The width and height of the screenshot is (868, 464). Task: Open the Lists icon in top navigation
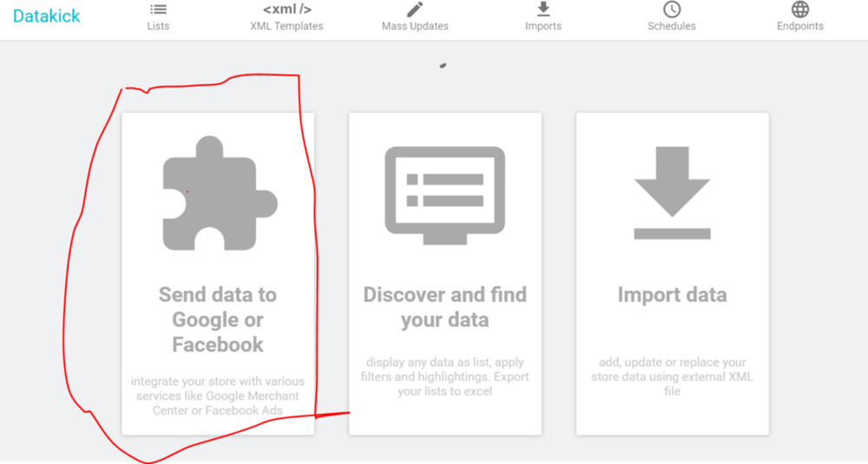coord(158,10)
